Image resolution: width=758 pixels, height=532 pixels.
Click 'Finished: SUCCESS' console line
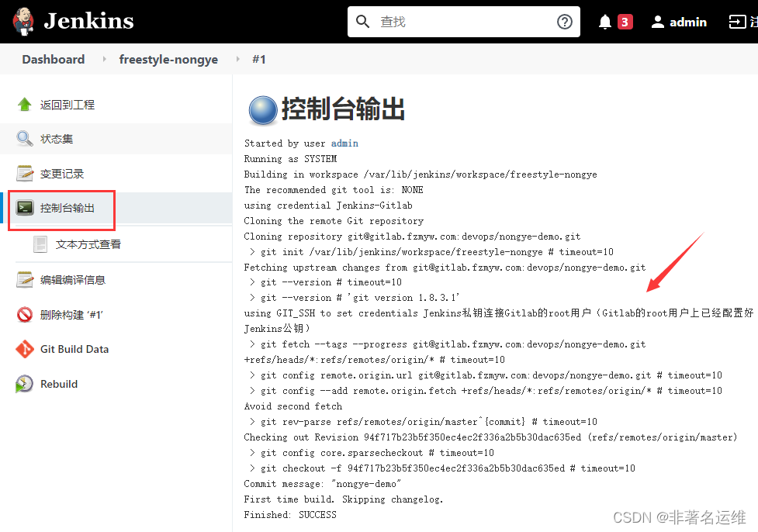[290, 514]
